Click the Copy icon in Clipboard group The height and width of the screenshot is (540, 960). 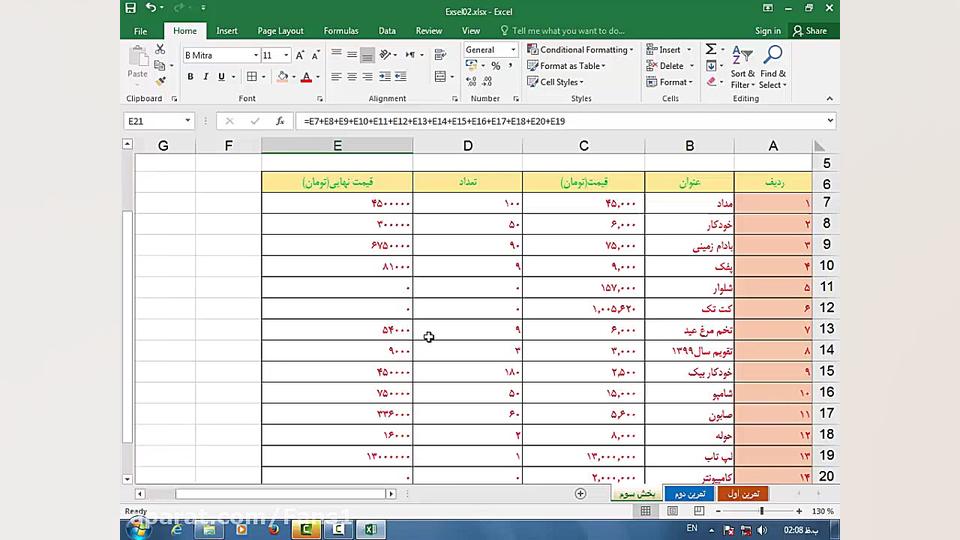160,65
